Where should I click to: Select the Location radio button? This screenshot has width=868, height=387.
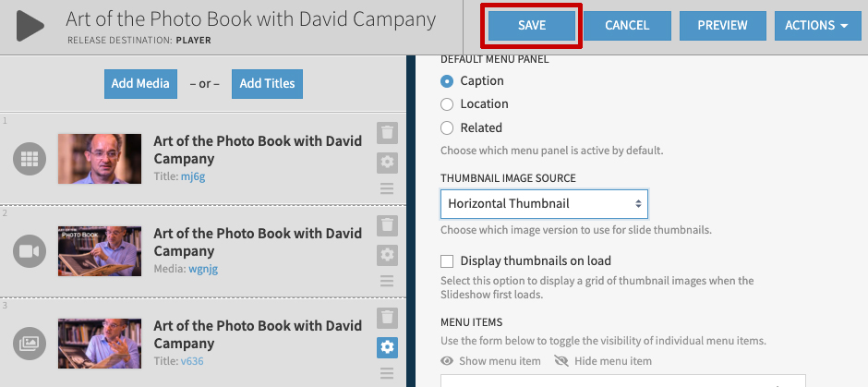point(448,104)
